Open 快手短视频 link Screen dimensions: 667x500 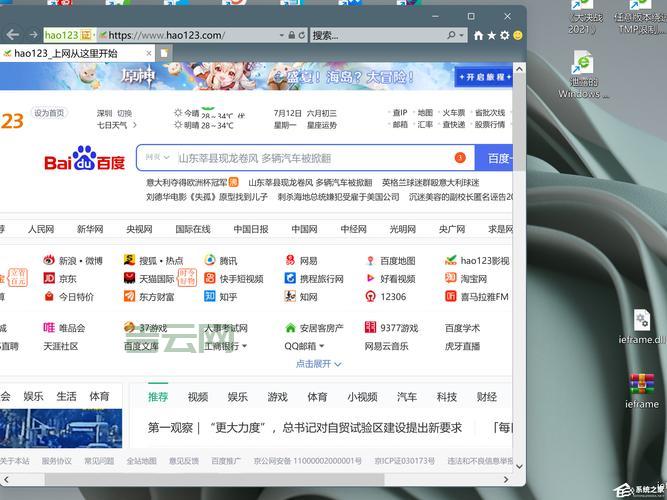pos(234,279)
